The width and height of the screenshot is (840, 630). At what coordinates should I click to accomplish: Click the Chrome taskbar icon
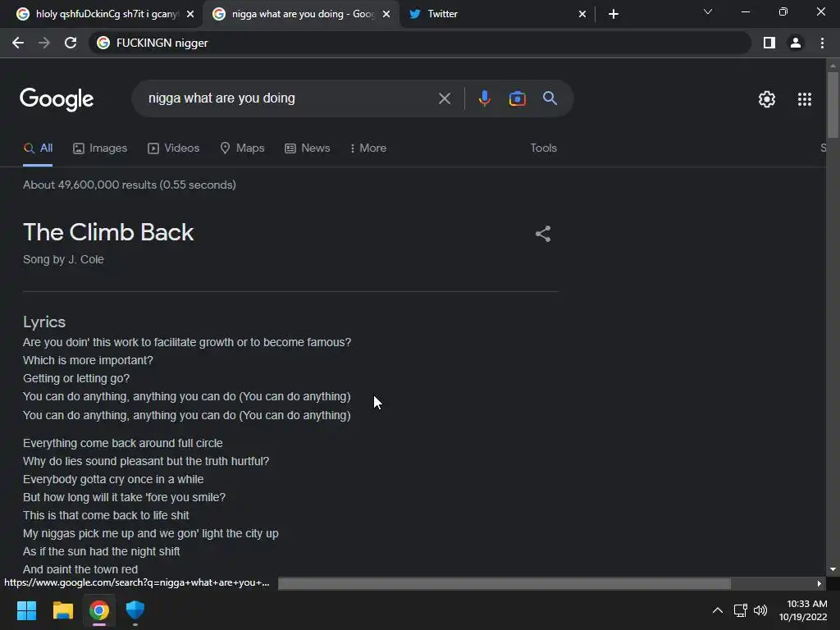(x=99, y=610)
